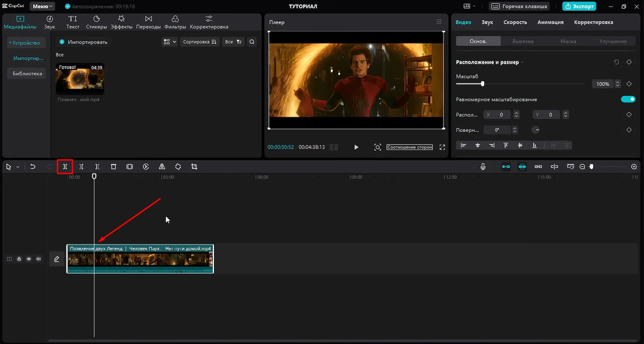Toggle uniform scaling switch
Screen dimensions: 644x344
(x=628, y=99)
